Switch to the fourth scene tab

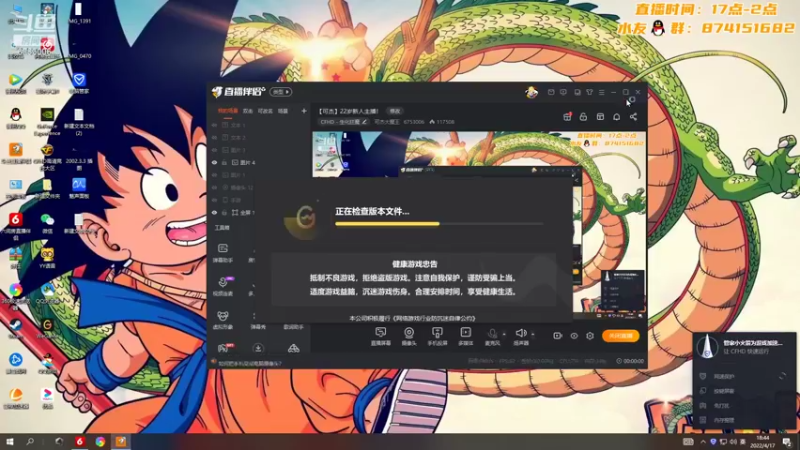(283, 111)
